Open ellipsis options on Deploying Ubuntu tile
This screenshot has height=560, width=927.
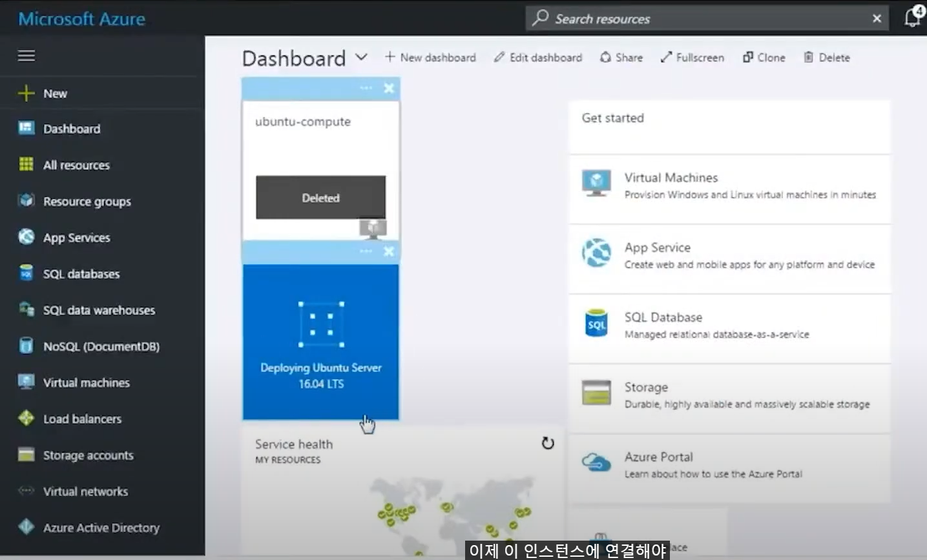click(x=366, y=251)
